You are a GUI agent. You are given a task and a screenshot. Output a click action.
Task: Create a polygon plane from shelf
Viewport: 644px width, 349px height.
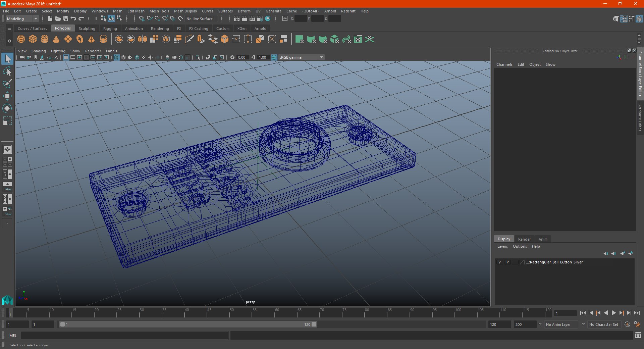pos(68,39)
